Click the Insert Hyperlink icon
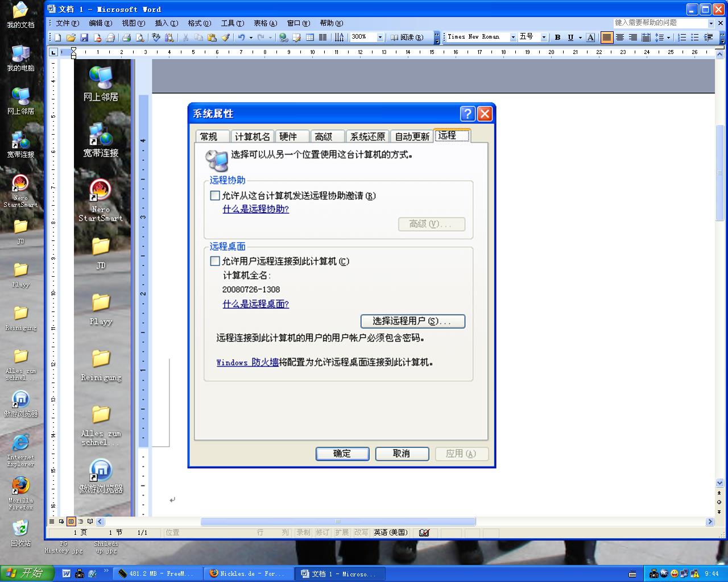Image resolution: width=728 pixels, height=582 pixels. [x=283, y=38]
